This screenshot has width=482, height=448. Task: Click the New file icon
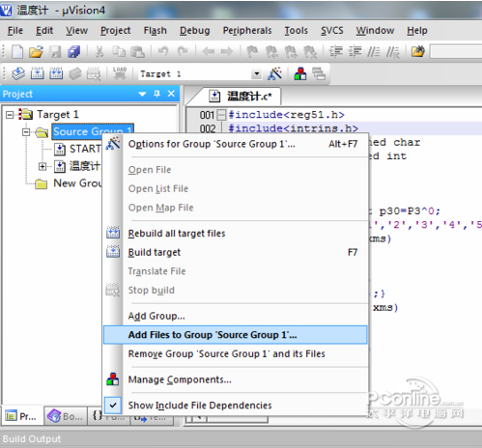(17, 51)
